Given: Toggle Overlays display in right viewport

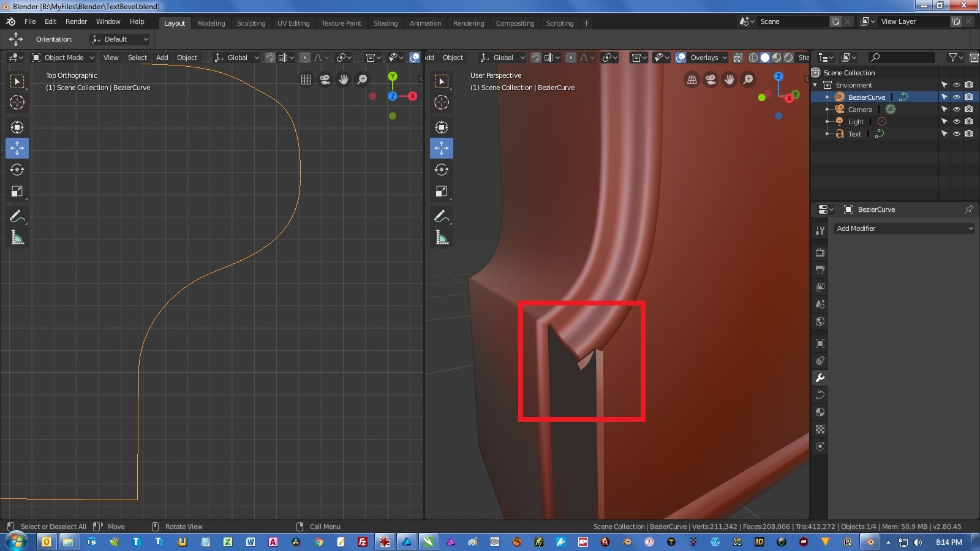Looking at the screenshot, I should [x=680, y=58].
